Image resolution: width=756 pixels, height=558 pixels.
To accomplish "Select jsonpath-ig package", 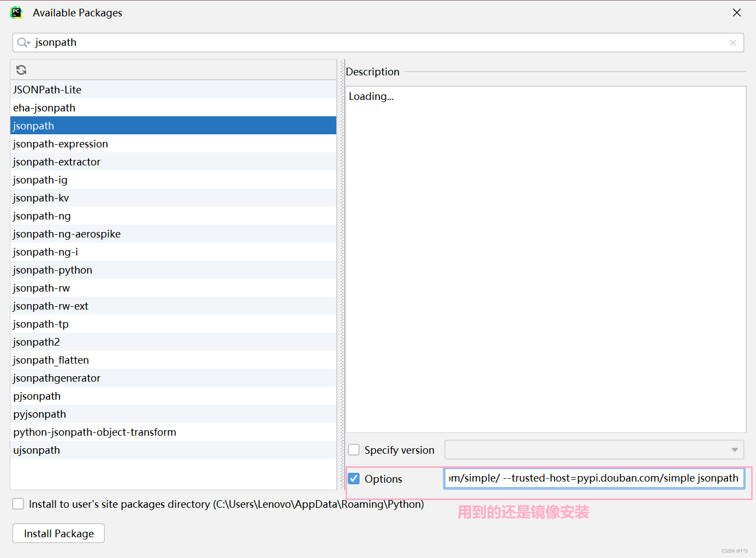I will (174, 180).
